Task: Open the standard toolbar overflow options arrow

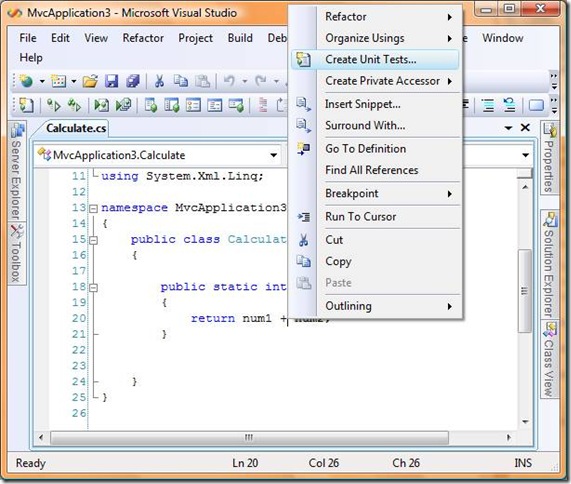Action: click(x=554, y=81)
